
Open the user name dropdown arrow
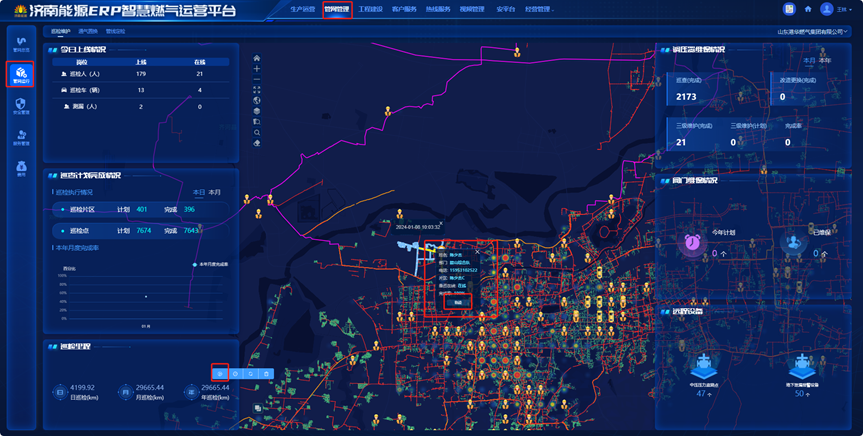pyautogui.click(x=851, y=9)
